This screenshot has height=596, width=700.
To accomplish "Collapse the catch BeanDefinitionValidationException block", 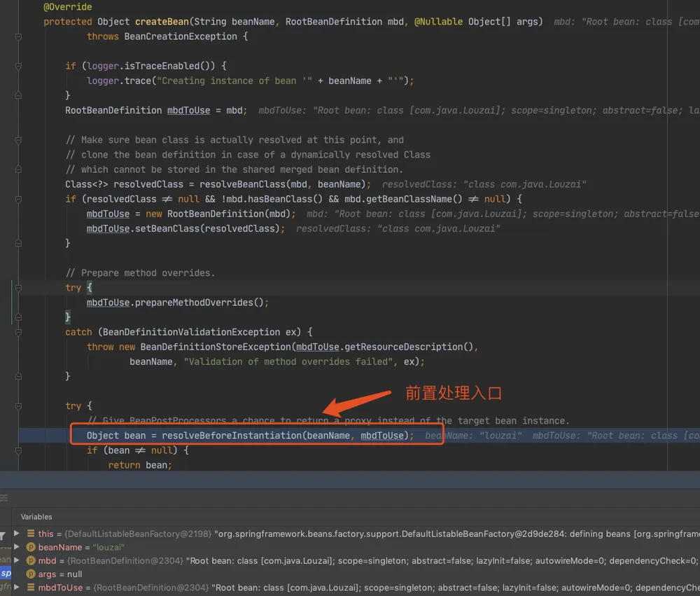I will [x=18, y=332].
